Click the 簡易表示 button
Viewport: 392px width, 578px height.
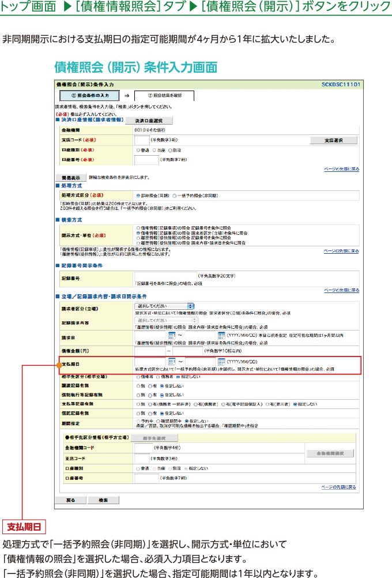pos(71,178)
